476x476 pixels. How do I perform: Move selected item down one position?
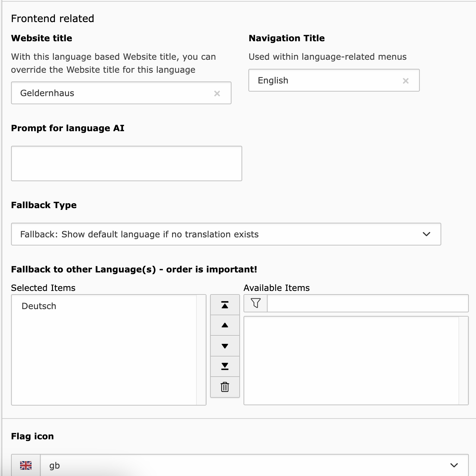coord(225,346)
